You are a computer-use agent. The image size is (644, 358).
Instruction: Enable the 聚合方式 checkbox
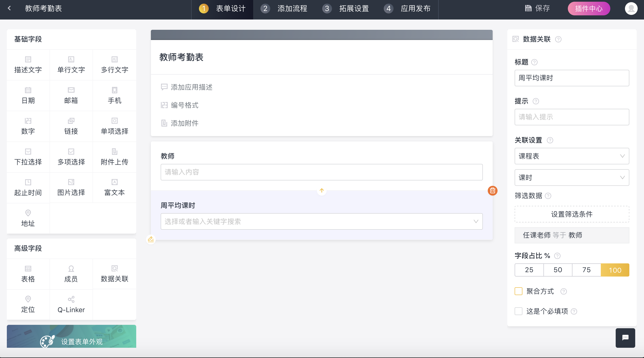click(518, 291)
